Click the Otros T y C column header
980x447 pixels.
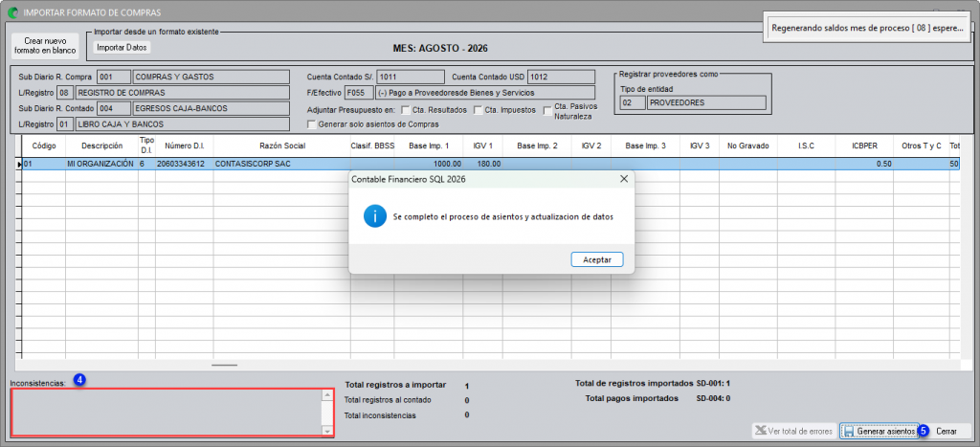(x=922, y=145)
